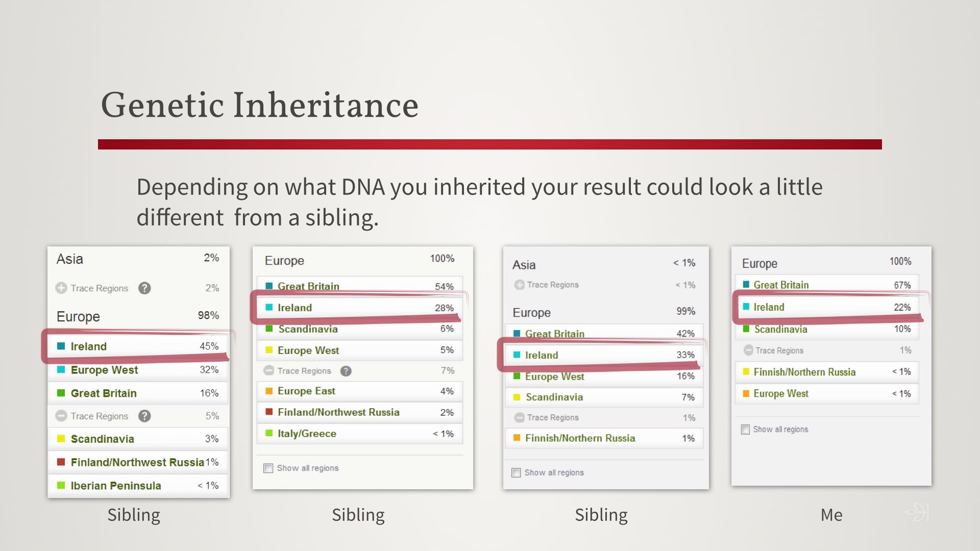Click question mark below Great Britain in first Sibling panel
Viewport: 980px width, 551px height.
(144, 416)
